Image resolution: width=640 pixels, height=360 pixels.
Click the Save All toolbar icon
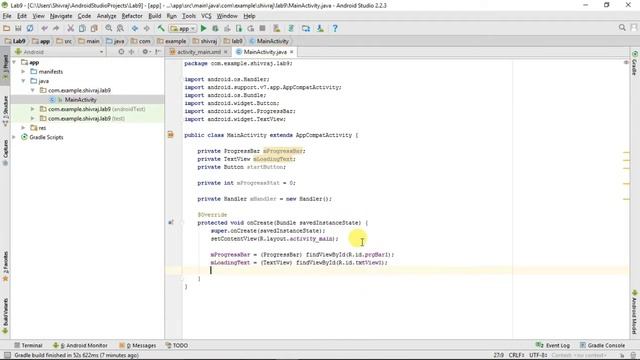[18, 29]
